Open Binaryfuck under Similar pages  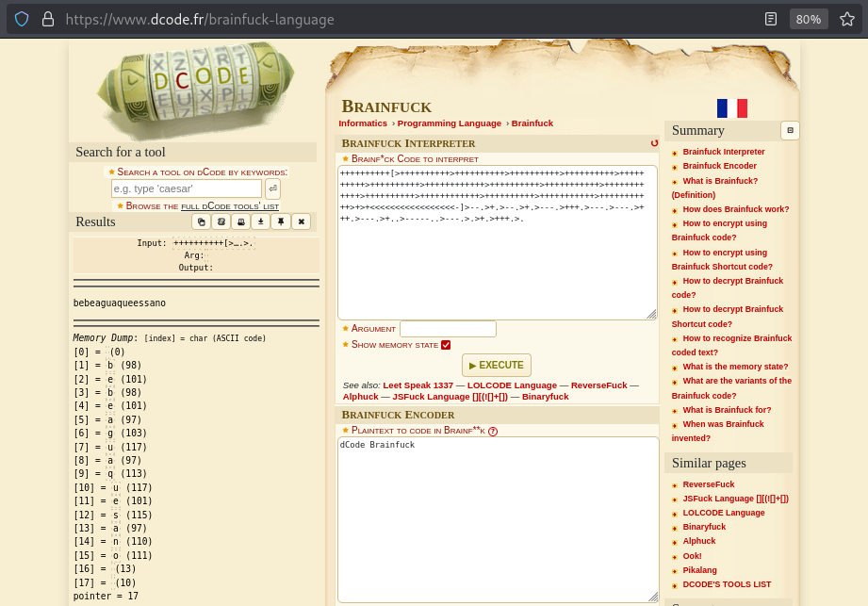[704, 527]
